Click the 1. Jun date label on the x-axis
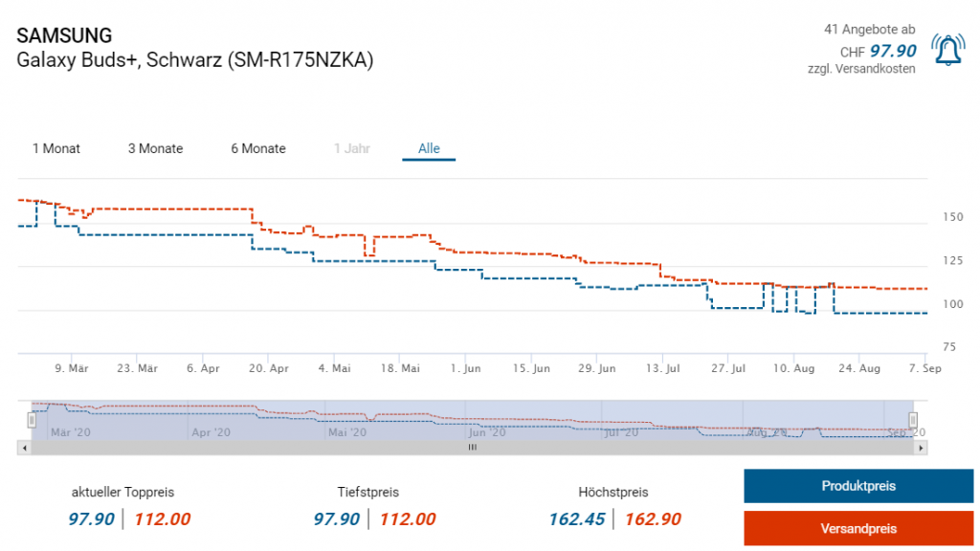This screenshot has width=980, height=551. 466,367
